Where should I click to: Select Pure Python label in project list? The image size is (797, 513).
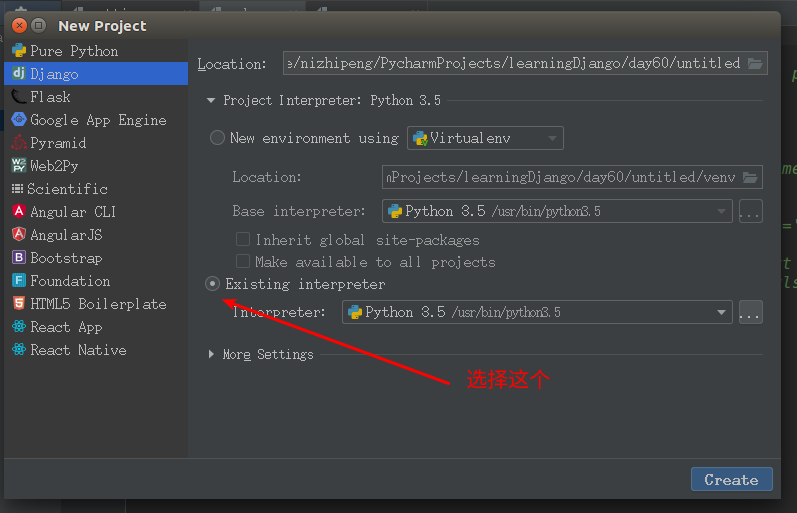click(74, 51)
